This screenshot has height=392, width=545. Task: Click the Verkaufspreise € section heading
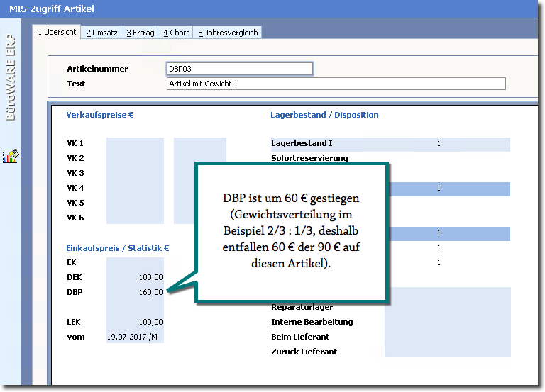coord(100,115)
